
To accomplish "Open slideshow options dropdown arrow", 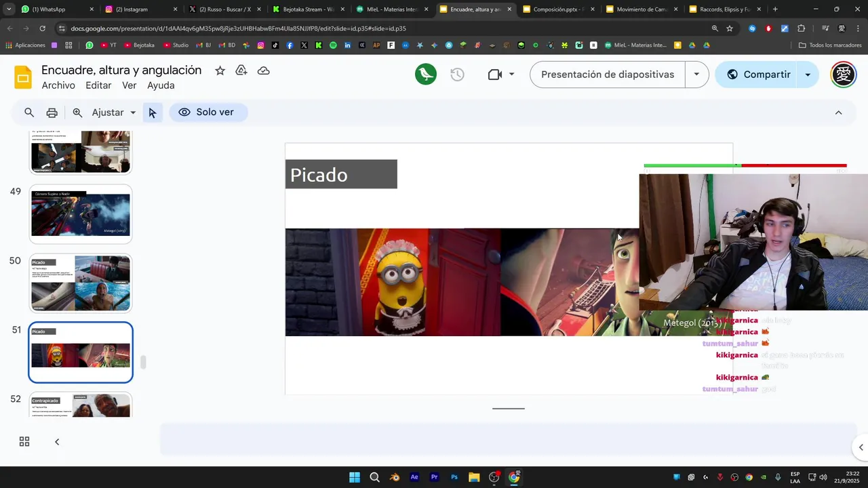I will pyautogui.click(x=696, y=75).
